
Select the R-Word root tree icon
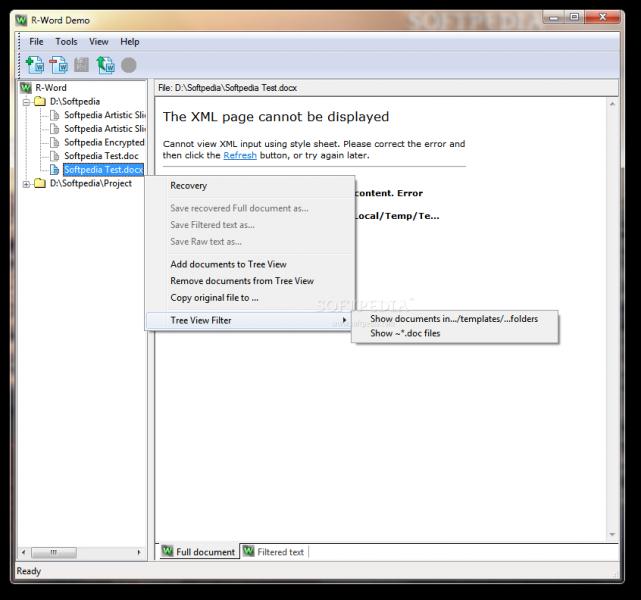[26, 87]
